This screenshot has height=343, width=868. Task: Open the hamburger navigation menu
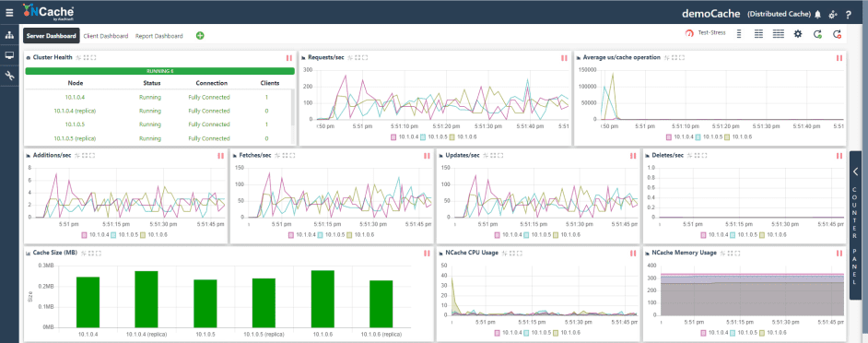coord(9,12)
